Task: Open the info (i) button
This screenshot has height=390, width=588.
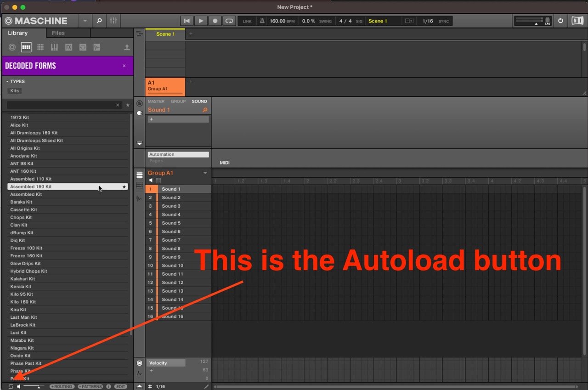Action: (108, 387)
